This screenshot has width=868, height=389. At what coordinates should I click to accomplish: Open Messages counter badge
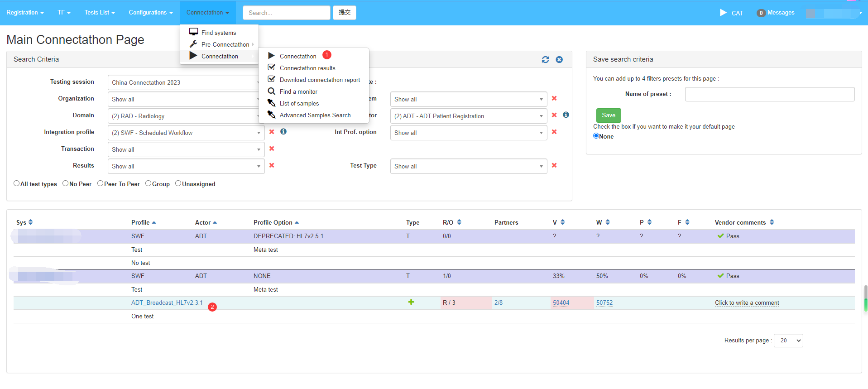761,13
